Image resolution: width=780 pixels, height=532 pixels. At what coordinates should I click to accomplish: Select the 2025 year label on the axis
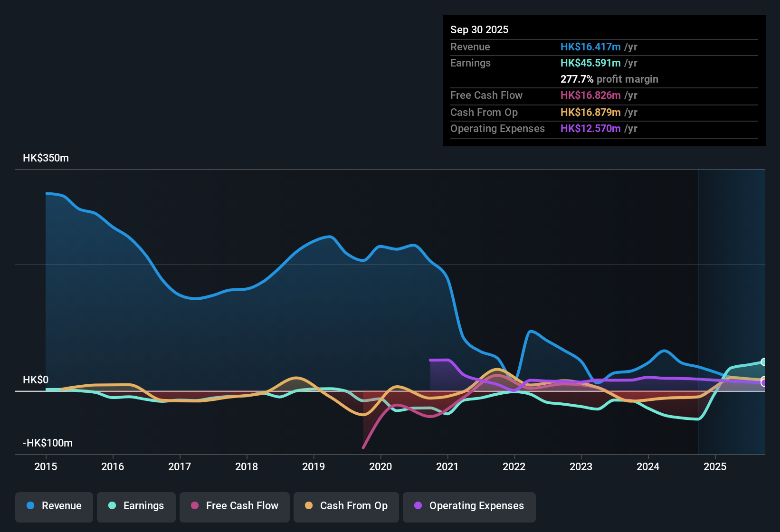(x=716, y=467)
